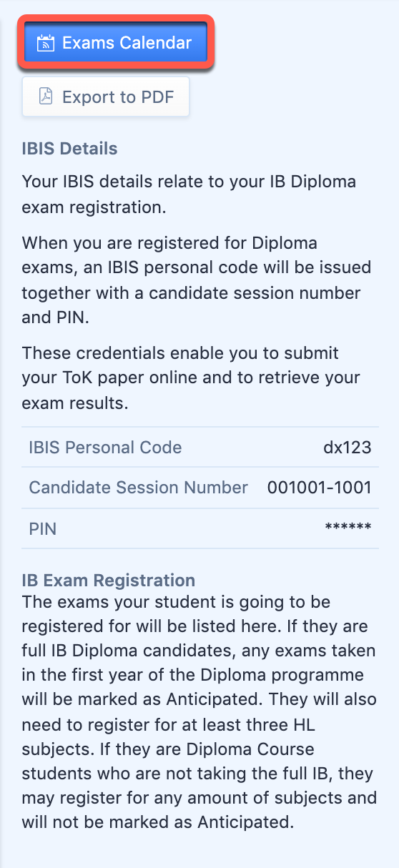
Task: Click the paragraph starting 'Your IBIS details relate'
Action: [189, 194]
